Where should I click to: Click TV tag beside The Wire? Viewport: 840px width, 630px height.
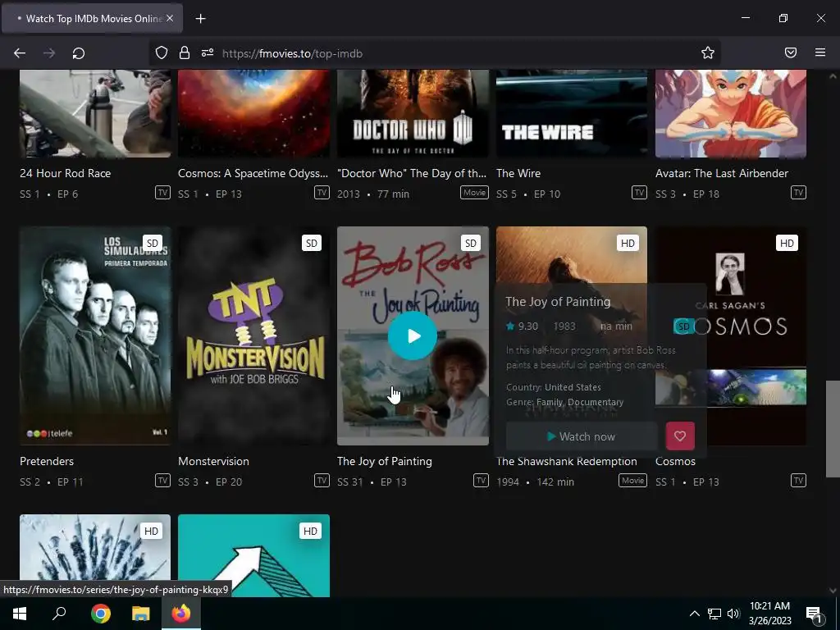click(x=639, y=192)
